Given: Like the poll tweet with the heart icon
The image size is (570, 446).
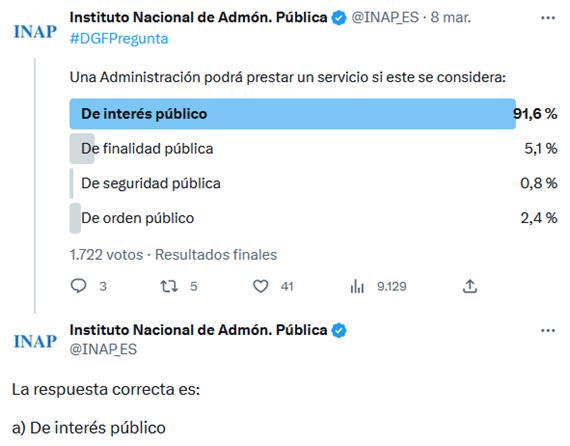Looking at the screenshot, I should [x=261, y=286].
